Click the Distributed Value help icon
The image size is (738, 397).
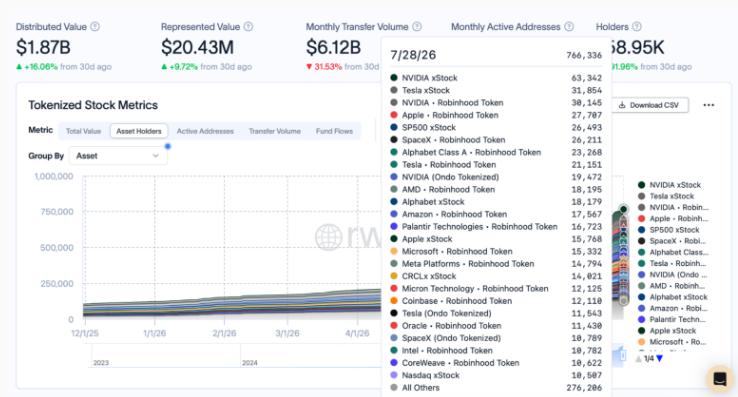(95, 27)
